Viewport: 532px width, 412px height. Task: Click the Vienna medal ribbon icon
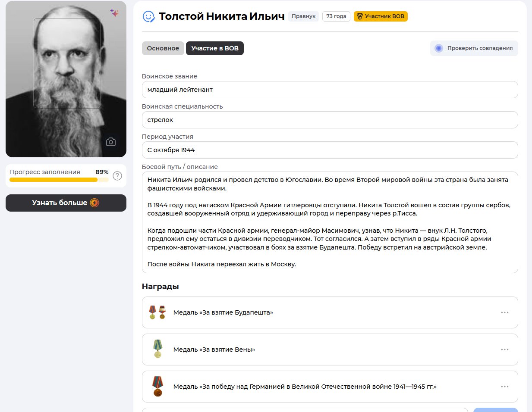[x=157, y=349]
